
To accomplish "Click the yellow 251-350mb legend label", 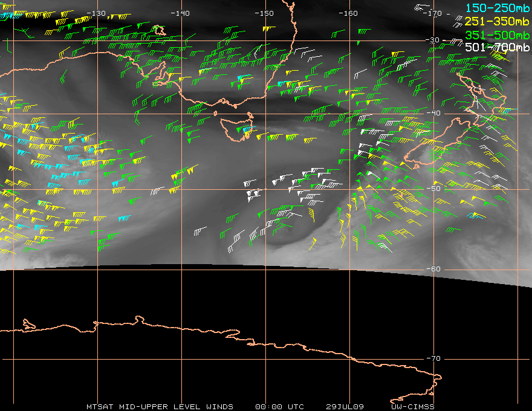I will point(497,21).
